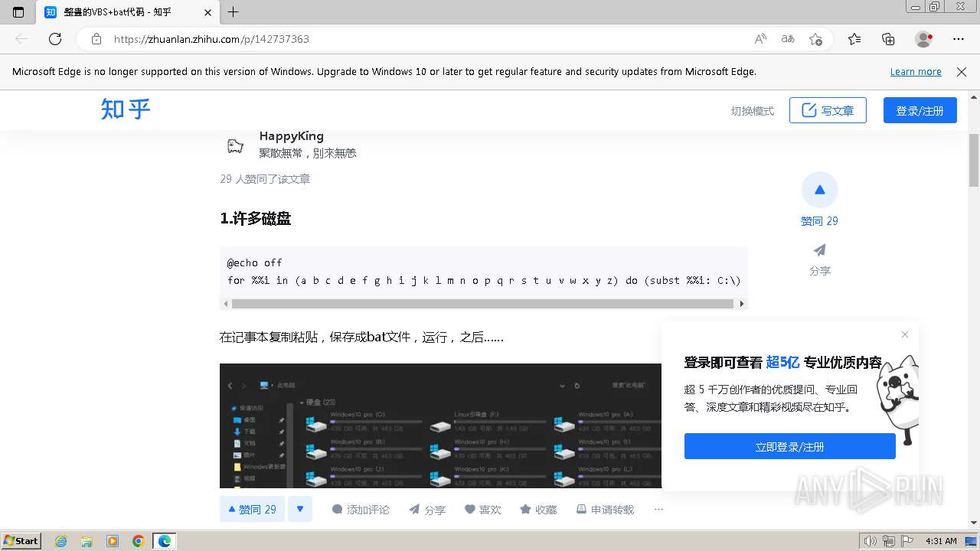Open the Windows Start menu
This screenshot has height=551, width=980.
pos(21,540)
